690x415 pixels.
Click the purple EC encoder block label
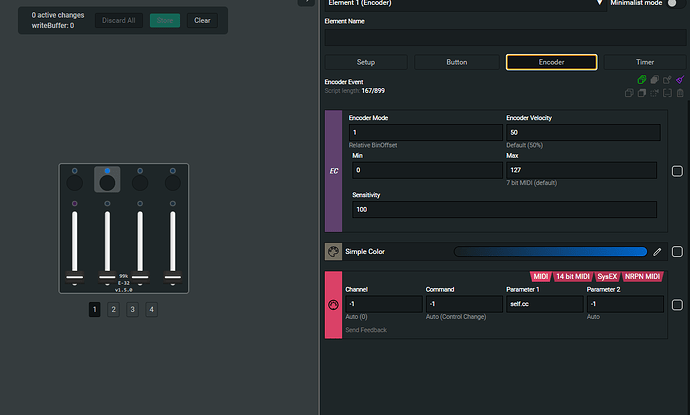(333, 170)
